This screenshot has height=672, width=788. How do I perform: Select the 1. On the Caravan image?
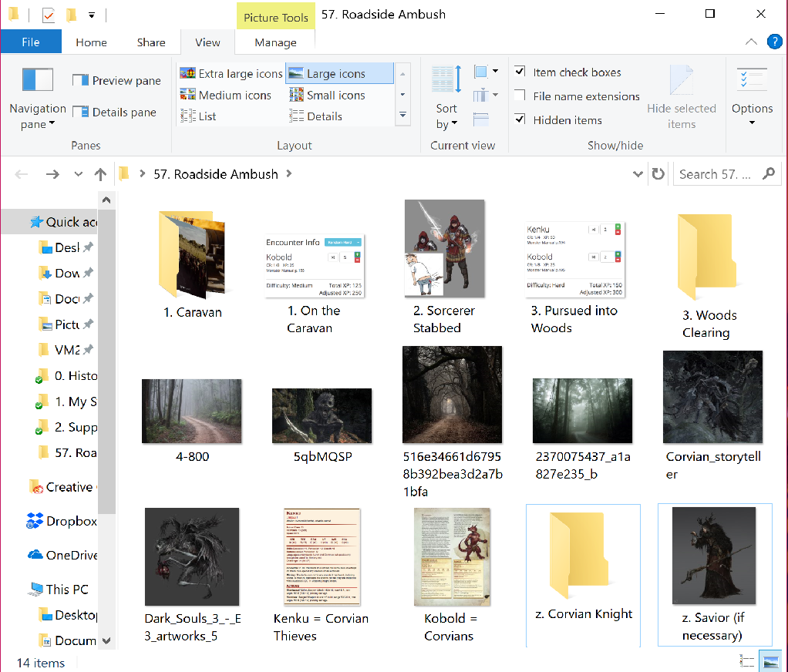(314, 284)
